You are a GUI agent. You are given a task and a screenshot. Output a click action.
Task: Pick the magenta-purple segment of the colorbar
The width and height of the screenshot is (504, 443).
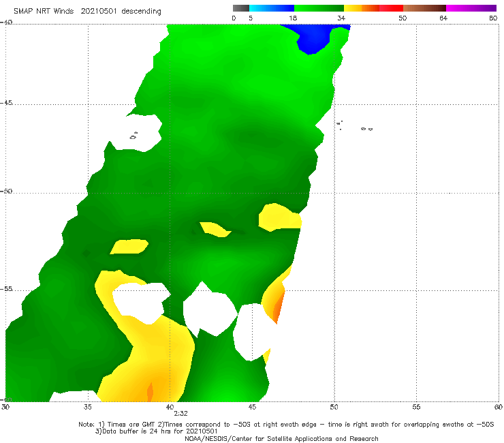coord(471,8)
